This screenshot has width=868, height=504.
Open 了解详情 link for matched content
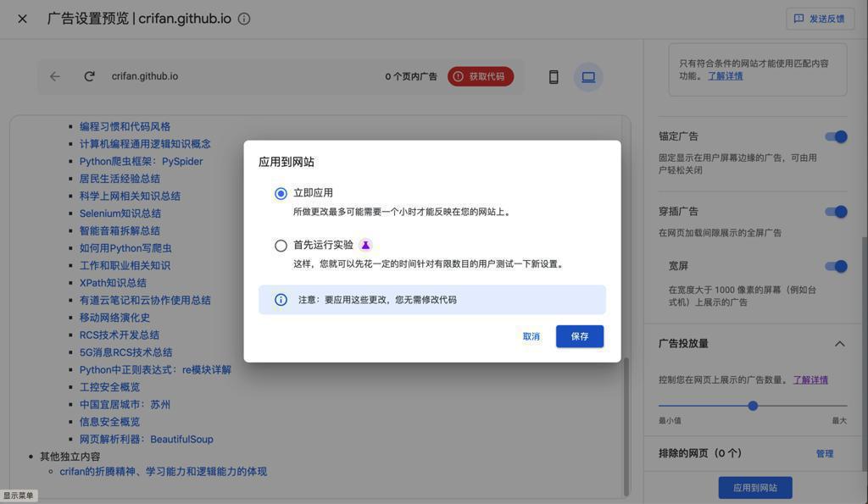tap(726, 75)
